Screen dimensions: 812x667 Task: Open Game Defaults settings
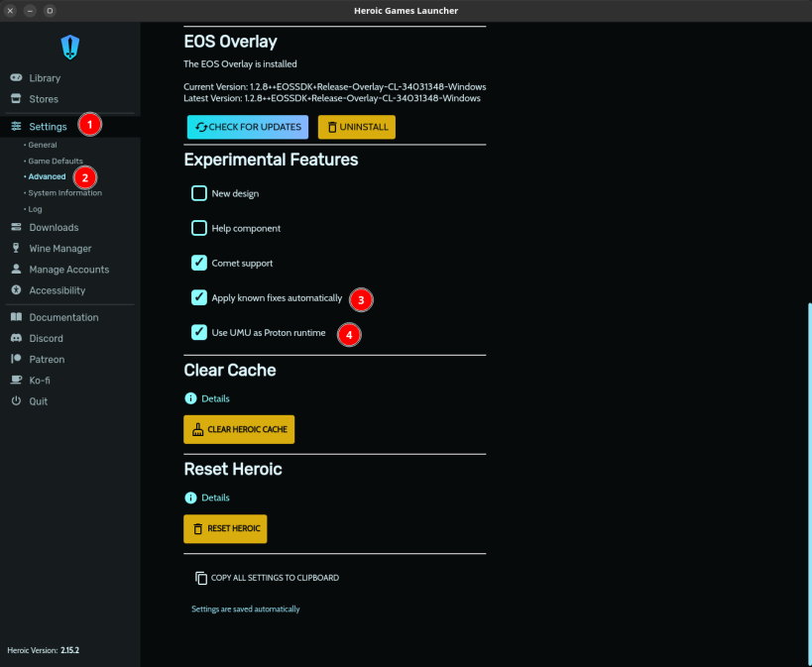(x=56, y=162)
